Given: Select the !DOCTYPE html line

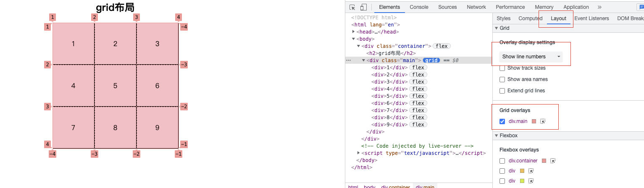Looking at the screenshot, I should pyautogui.click(x=374, y=18).
